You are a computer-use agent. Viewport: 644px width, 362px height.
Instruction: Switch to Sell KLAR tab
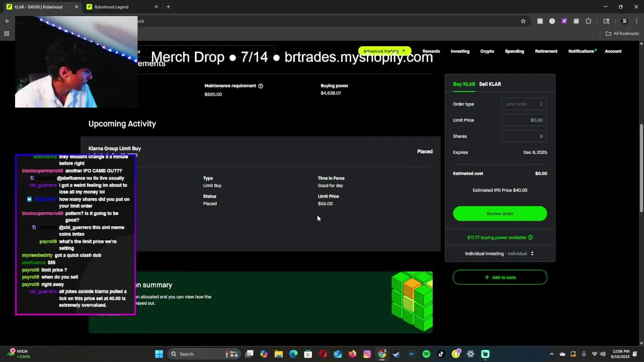[x=490, y=84]
